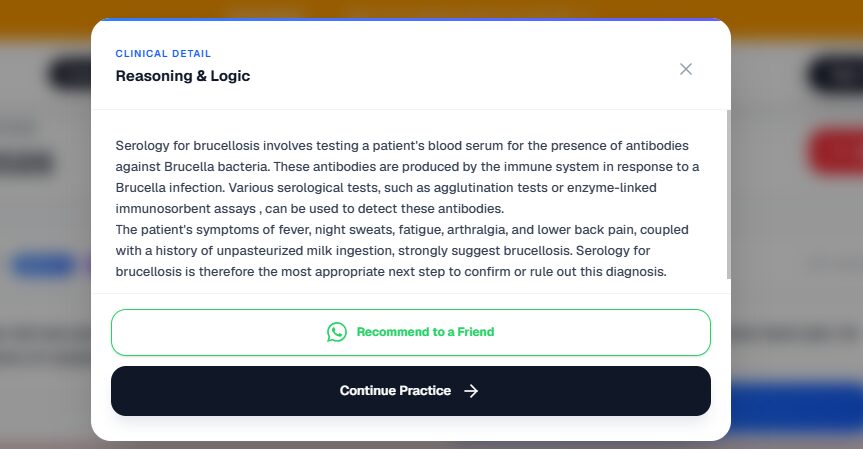Click the WhatsApp logo icon
The height and width of the screenshot is (449, 863).
(x=337, y=332)
